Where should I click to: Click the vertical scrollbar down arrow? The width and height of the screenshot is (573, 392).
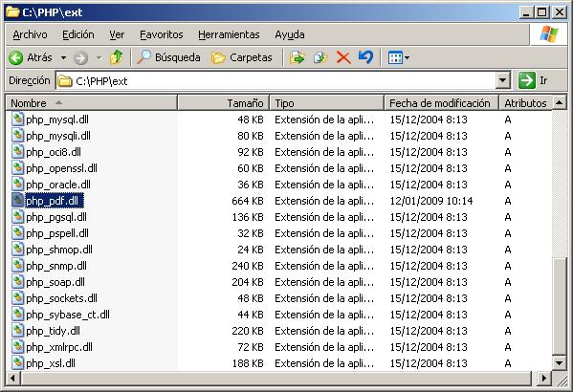click(x=559, y=362)
